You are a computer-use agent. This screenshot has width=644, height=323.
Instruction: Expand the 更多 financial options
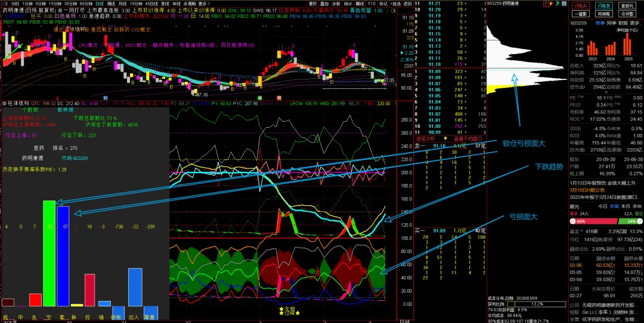[636, 23]
